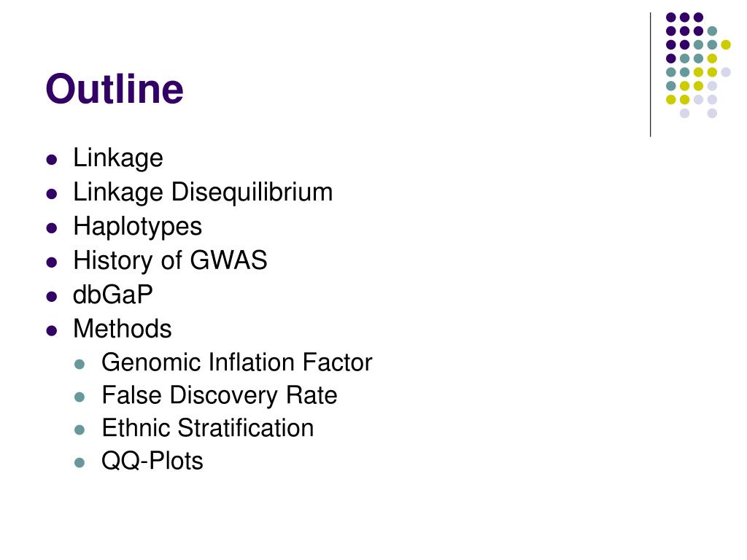Click the History of GWAS text
Viewport: 747px width, 560px height.
point(169,260)
